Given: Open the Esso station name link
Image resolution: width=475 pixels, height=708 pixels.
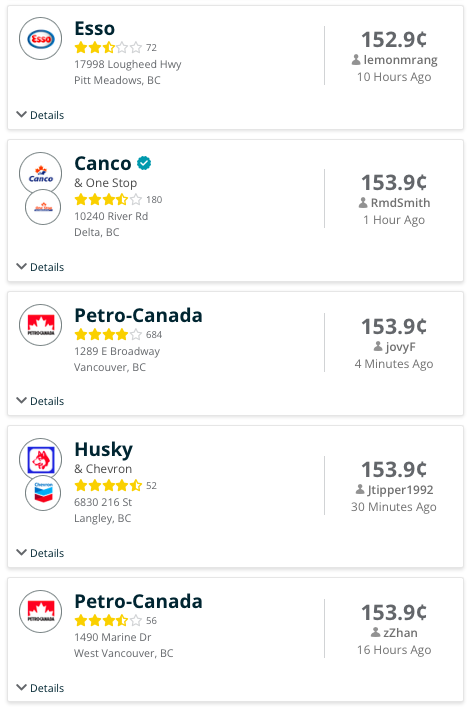Looking at the screenshot, I should pyautogui.click(x=95, y=28).
